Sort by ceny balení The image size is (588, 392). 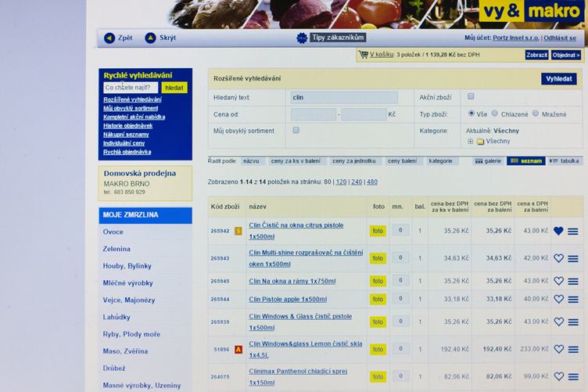(x=402, y=161)
